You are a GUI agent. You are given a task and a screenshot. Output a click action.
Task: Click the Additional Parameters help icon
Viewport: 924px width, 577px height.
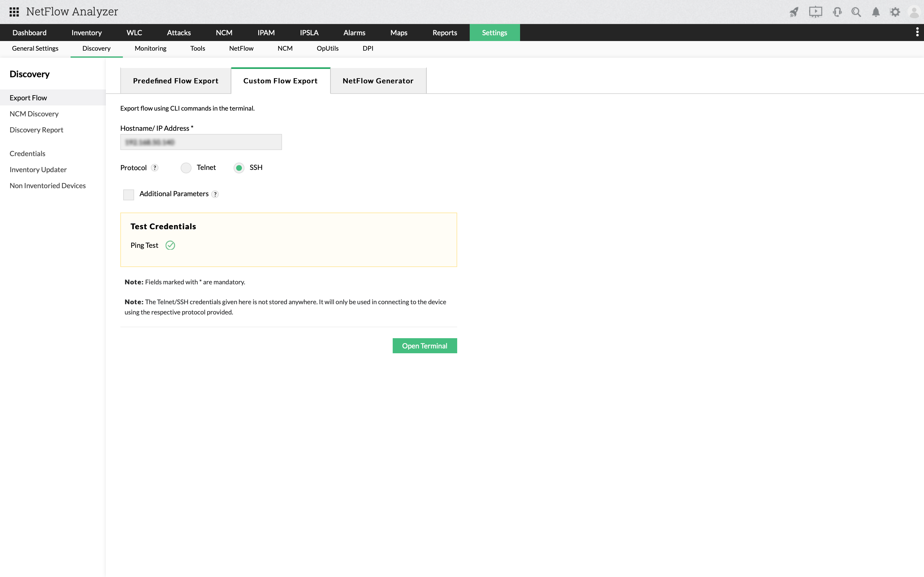[x=215, y=194]
